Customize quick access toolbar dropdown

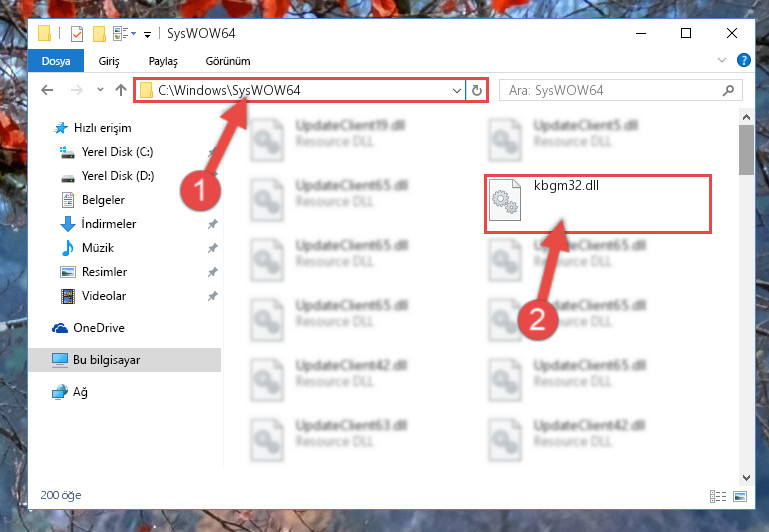pos(147,34)
